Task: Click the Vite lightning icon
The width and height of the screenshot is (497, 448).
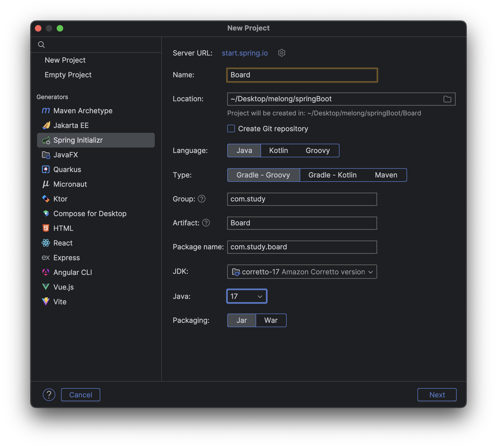Action: (46, 302)
